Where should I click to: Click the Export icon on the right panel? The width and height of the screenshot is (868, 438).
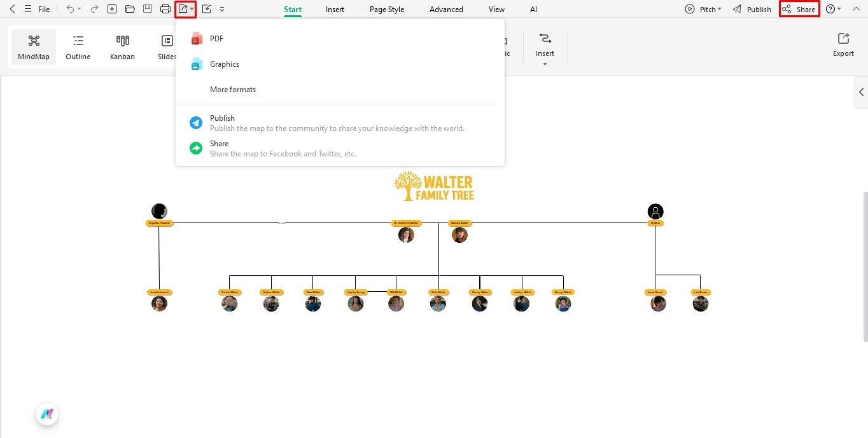pos(843,44)
